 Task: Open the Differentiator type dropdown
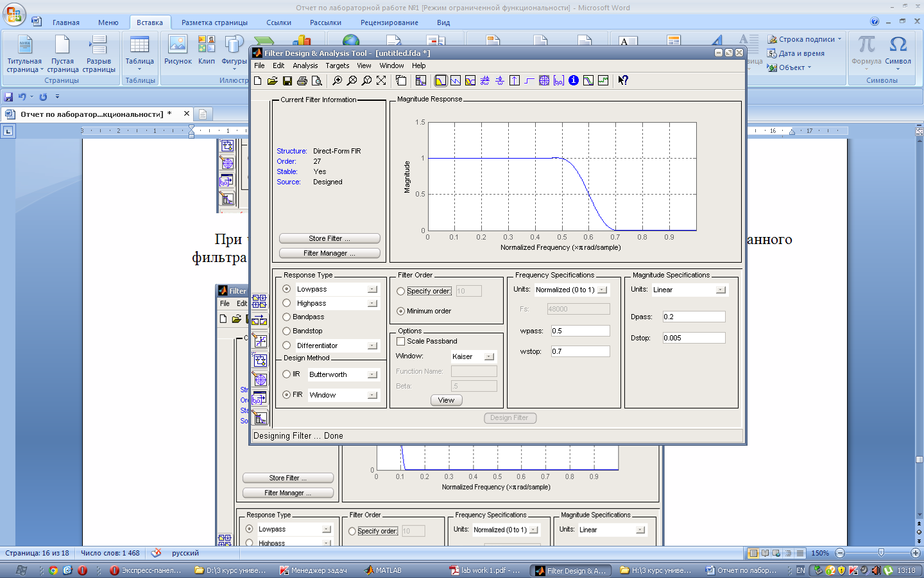click(x=372, y=346)
